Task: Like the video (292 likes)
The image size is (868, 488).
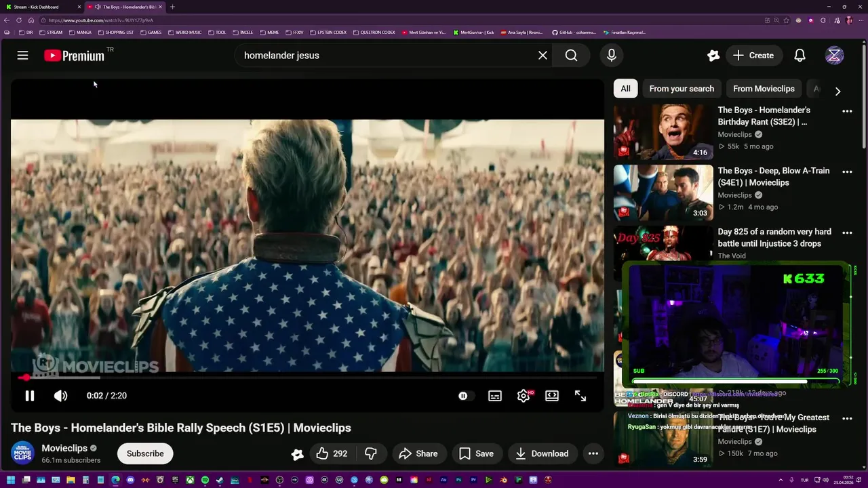Action: pyautogui.click(x=332, y=453)
